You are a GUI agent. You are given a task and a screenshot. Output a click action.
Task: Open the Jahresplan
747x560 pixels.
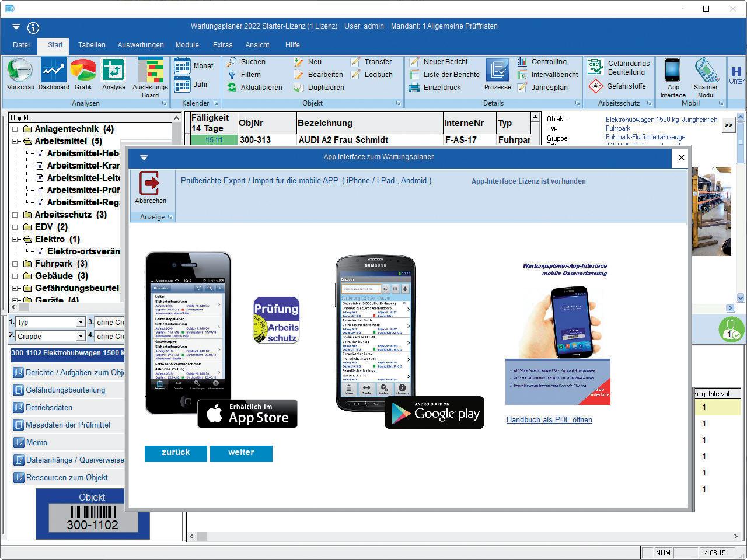click(542, 87)
